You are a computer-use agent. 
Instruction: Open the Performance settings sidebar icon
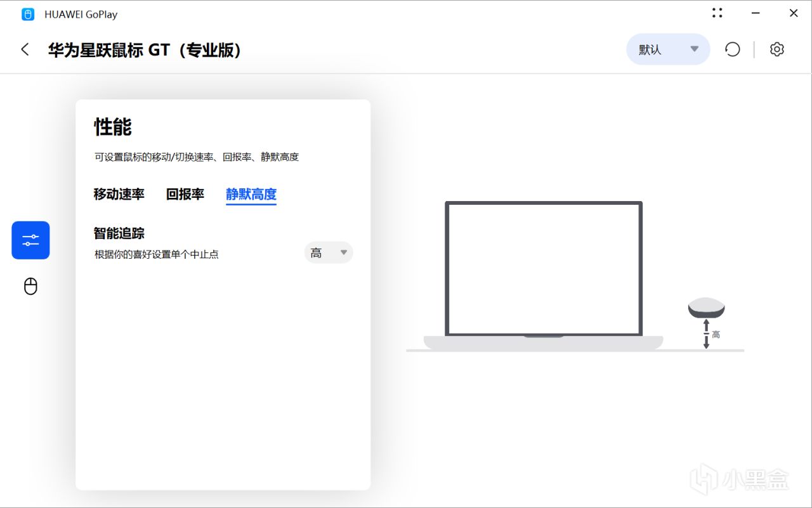point(30,240)
